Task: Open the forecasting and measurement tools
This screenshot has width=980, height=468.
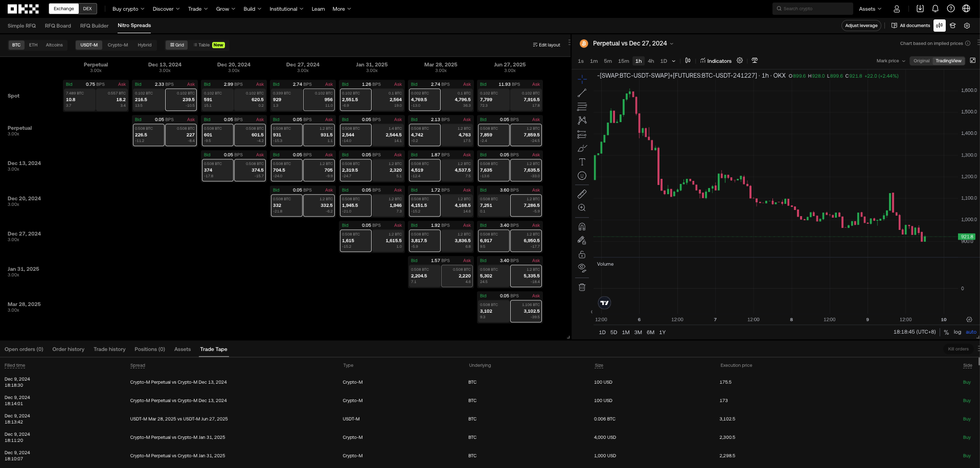Action: click(x=582, y=134)
